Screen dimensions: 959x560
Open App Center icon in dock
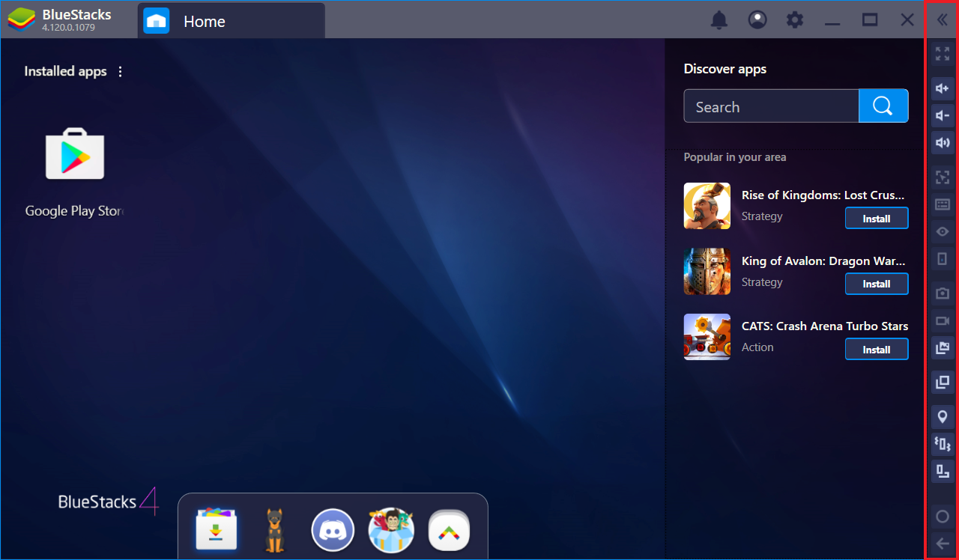pos(217,529)
